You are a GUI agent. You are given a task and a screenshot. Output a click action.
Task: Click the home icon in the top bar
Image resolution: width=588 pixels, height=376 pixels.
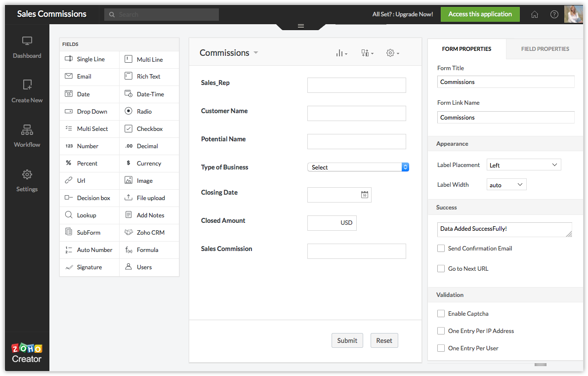pos(535,14)
